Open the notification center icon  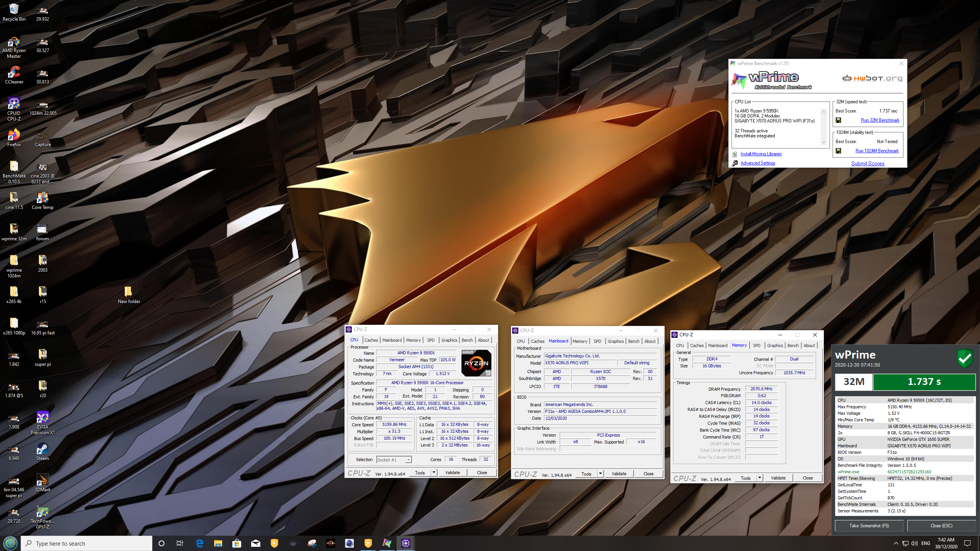point(967,543)
